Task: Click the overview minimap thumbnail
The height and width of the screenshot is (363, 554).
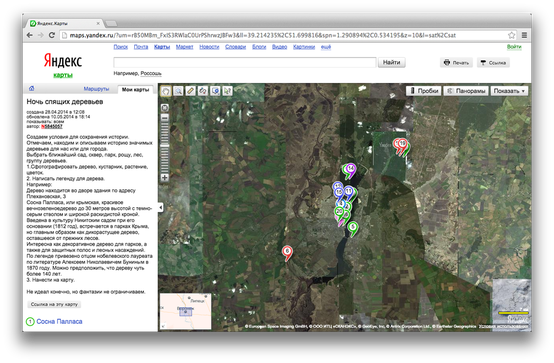Action: (185, 311)
